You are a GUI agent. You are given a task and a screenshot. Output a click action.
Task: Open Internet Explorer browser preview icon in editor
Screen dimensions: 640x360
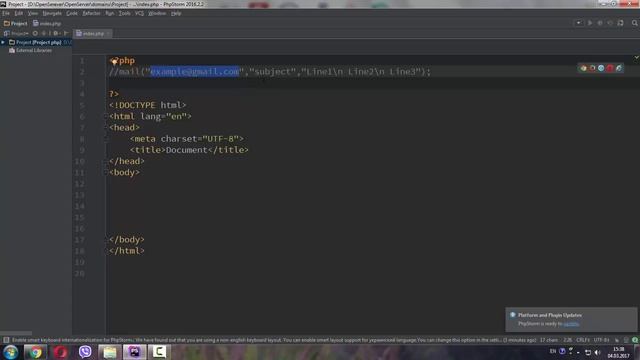tap(619, 68)
